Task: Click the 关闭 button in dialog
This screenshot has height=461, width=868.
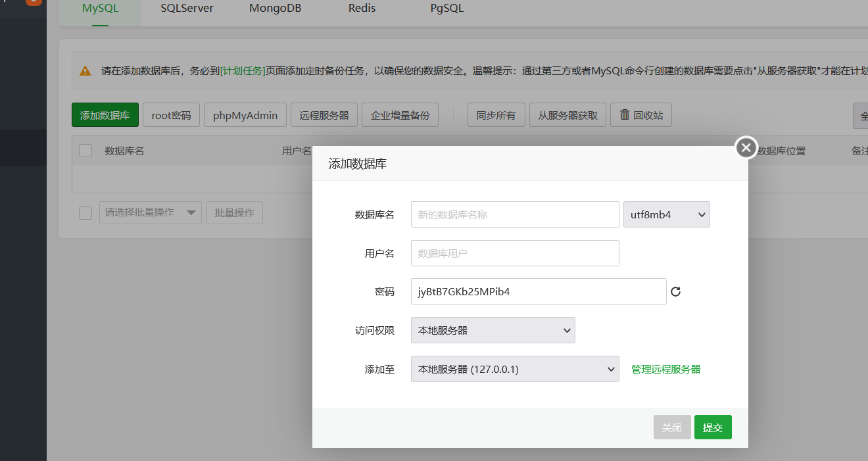Action: pos(672,427)
